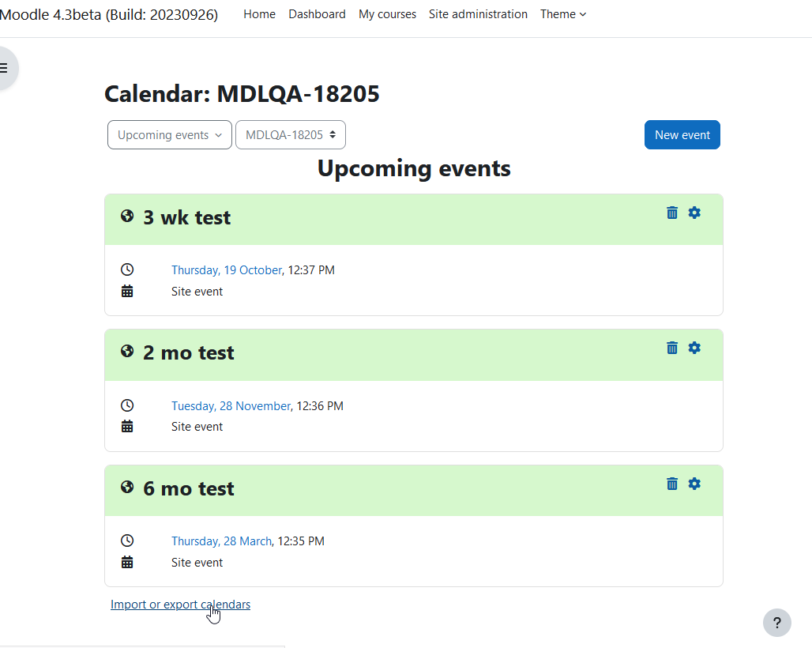Open Import or export calendars link
The width and height of the screenshot is (812, 648).
[180, 605]
